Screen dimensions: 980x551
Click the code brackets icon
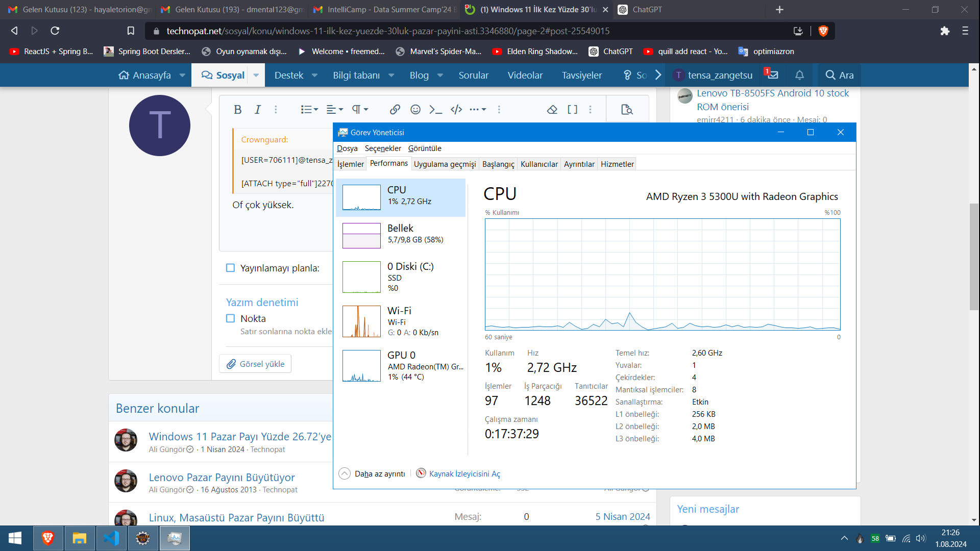coord(456,109)
